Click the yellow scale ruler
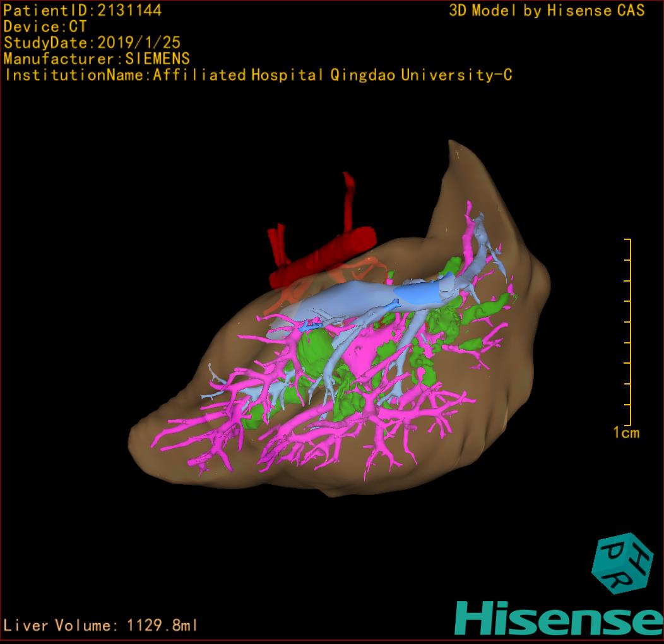The width and height of the screenshot is (664, 644). tap(628, 331)
